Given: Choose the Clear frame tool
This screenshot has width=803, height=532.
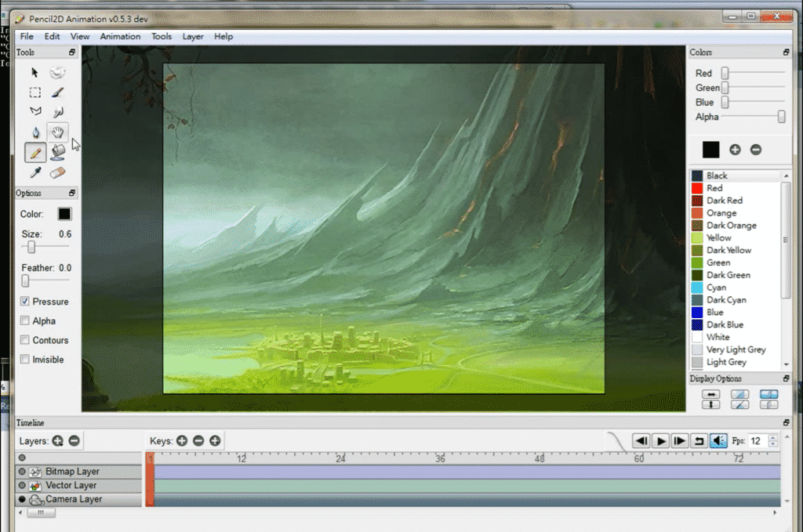Looking at the screenshot, I should coord(57,73).
